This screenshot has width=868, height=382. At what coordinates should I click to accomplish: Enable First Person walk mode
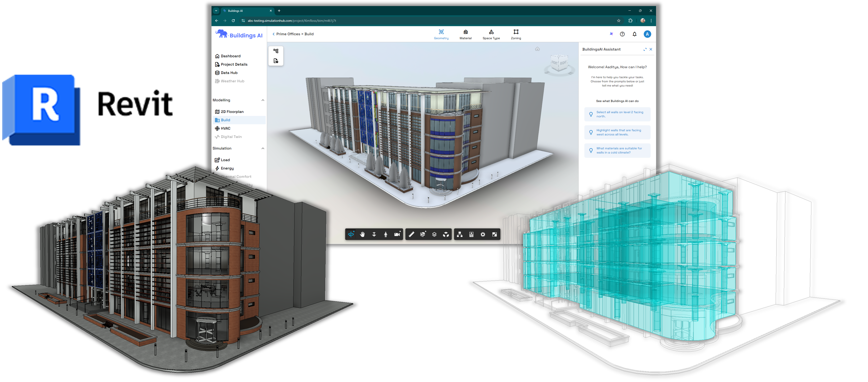(x=386, y=234)
